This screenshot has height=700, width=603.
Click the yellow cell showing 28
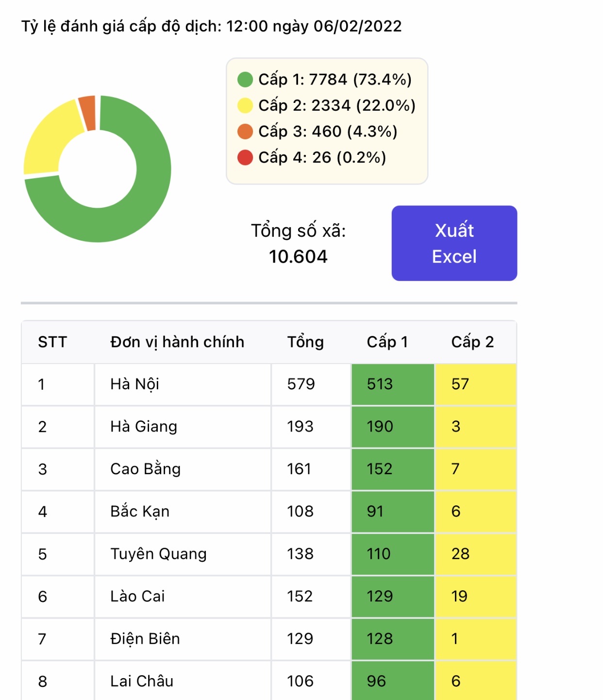tap(475, 554)
